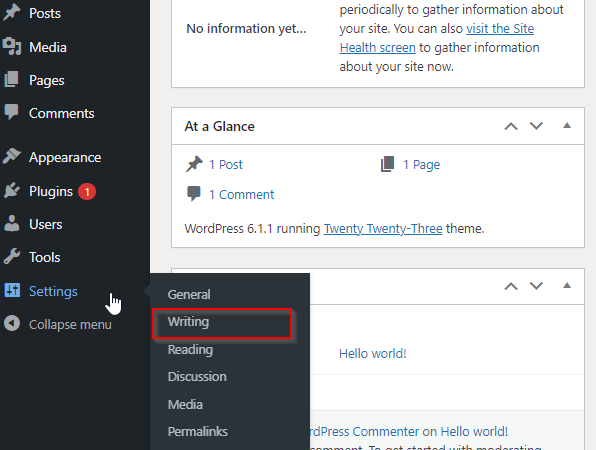This screenshot has width=596, height=450.
Task: Click the At a Glance heading
Action: (x=220, y=126)
